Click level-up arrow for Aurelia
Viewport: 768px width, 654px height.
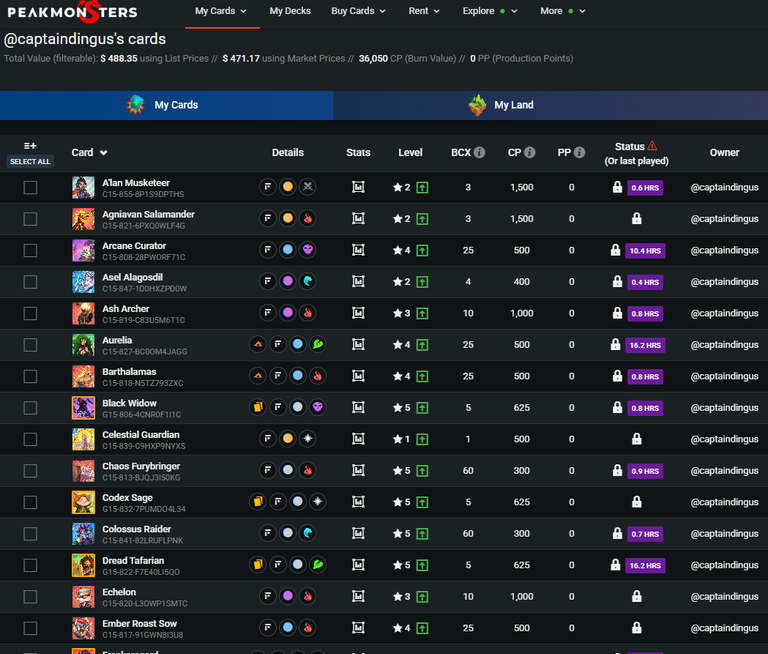click(x=422, y=345)
